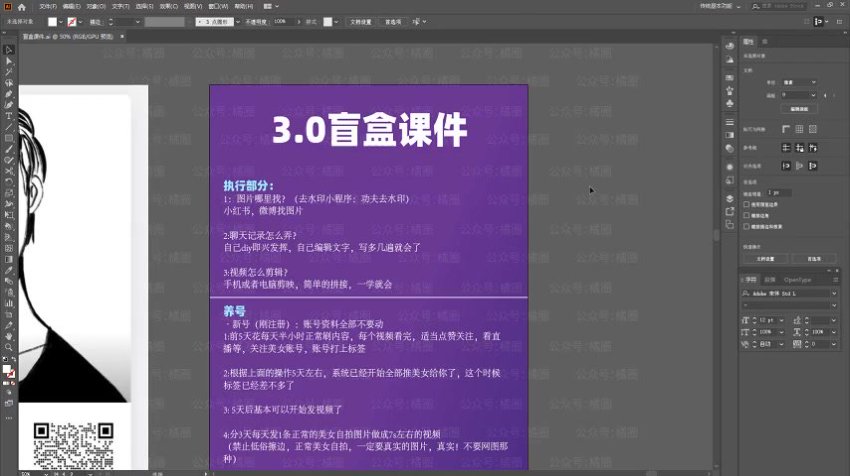This screenshot has height=476, width=850.
Task: Toggle the second checkbox under 首选项
Action: point(747,214)
